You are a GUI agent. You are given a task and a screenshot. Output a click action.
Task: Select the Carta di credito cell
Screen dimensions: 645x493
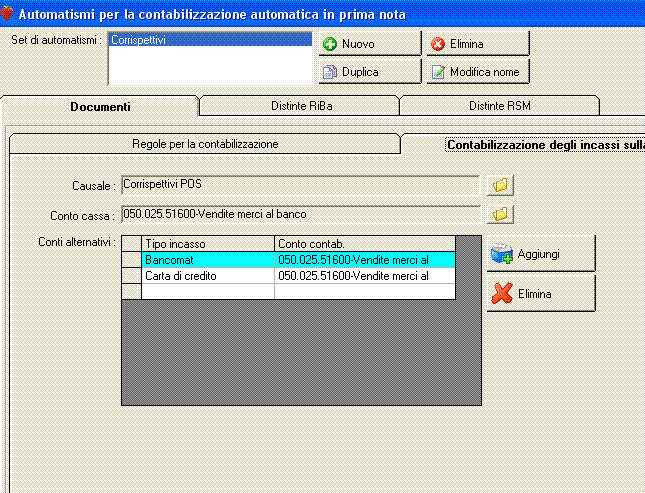208,276
